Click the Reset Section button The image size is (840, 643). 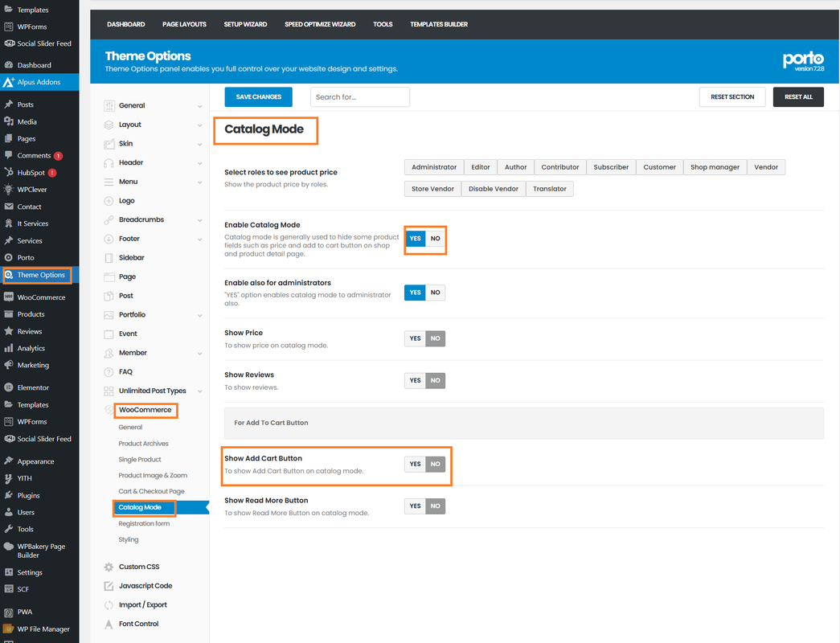click(x=732, y=97)
